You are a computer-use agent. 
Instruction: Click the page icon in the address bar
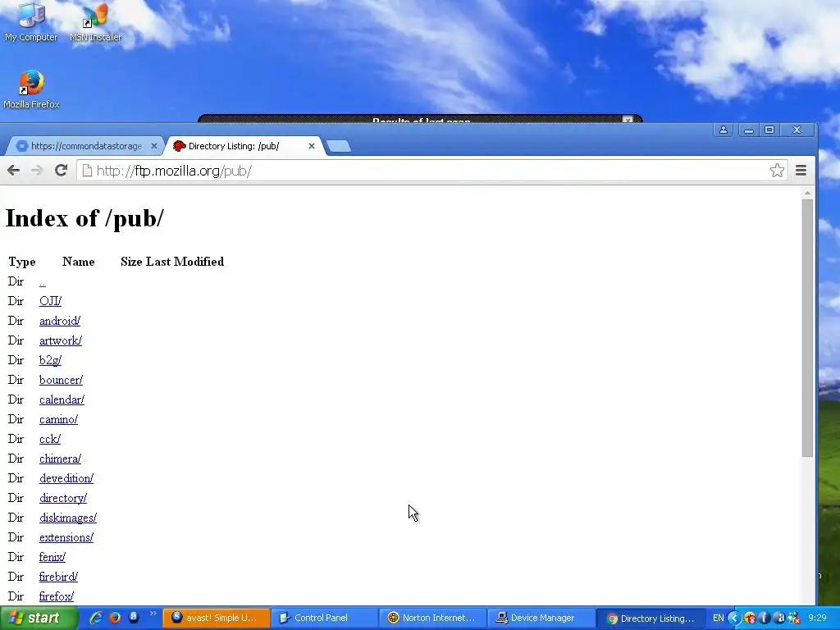click(87, 171)
